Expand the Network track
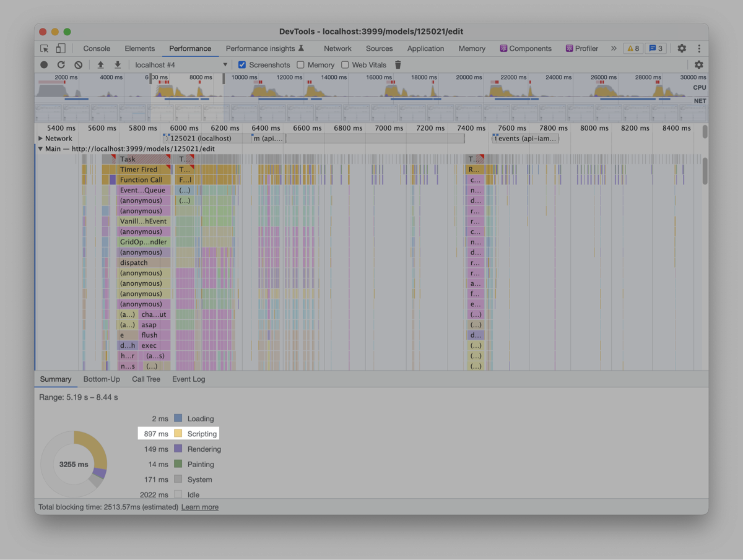The width and height of the screenshot is (743, 560). coord(41,139)
